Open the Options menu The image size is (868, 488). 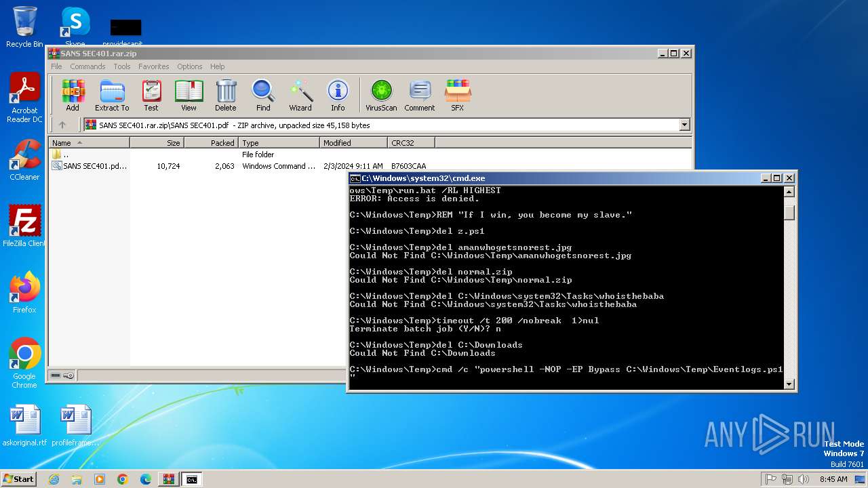(x=190, y=66)
